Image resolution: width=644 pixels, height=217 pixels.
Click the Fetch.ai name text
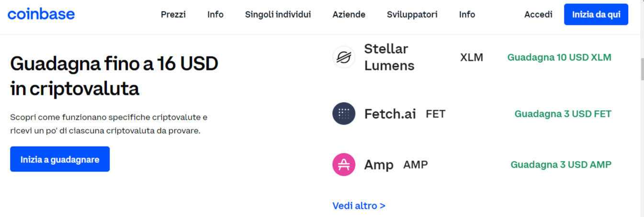click(390, 114)
